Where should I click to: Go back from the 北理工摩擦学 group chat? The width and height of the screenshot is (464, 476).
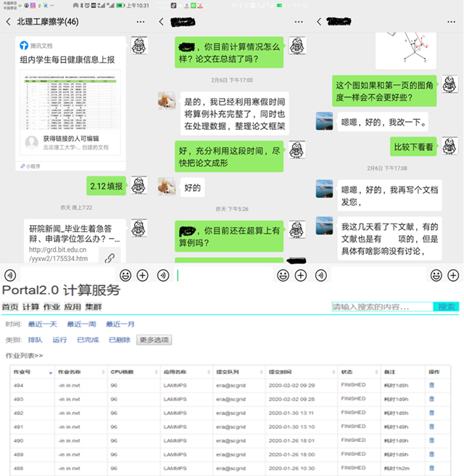pyautogui.click(x=8, y=22)
